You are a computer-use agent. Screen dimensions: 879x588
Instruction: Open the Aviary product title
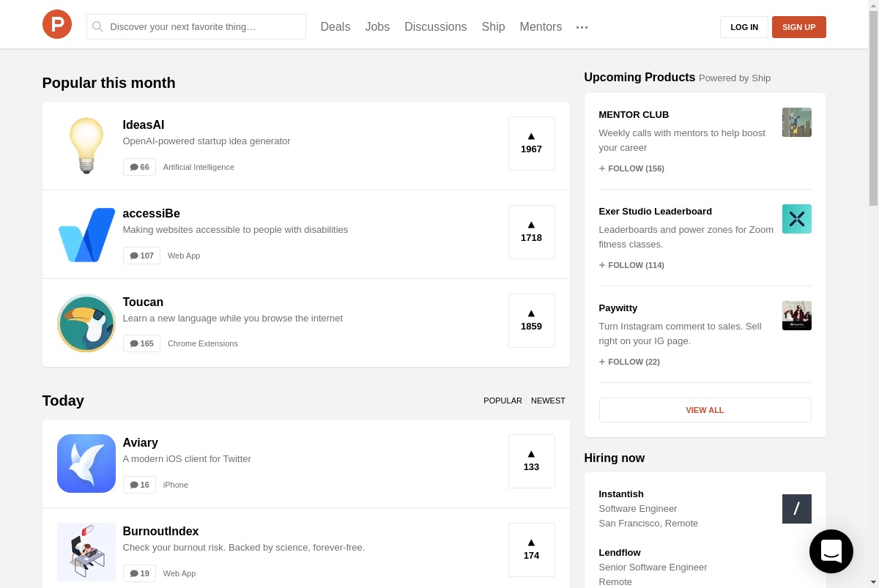[141, 443]
